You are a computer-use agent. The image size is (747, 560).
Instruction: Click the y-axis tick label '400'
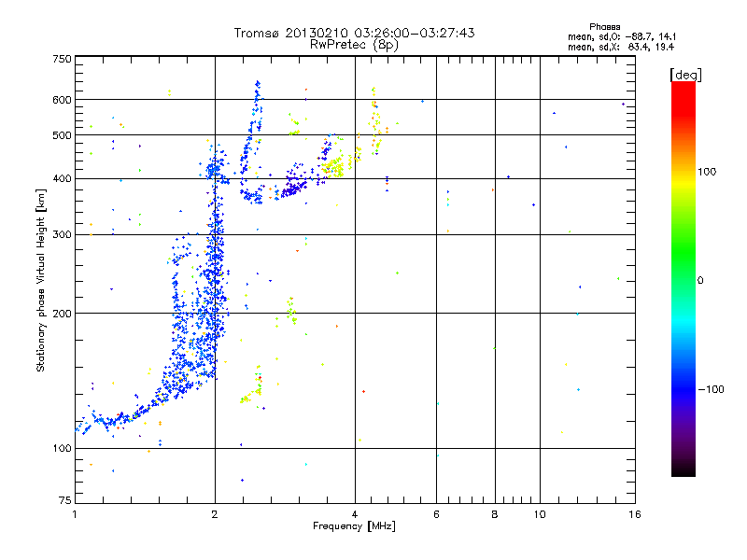coord(63,178)
